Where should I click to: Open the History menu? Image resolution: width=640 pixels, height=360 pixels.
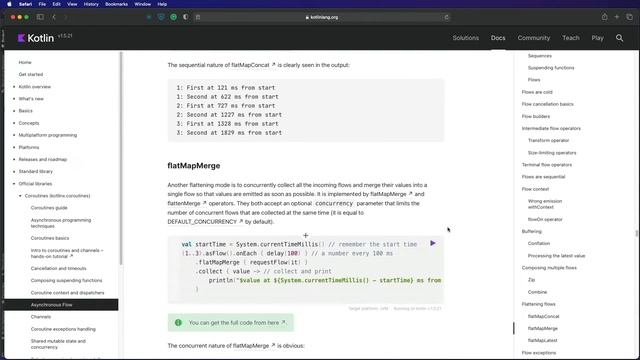[91, 4]
